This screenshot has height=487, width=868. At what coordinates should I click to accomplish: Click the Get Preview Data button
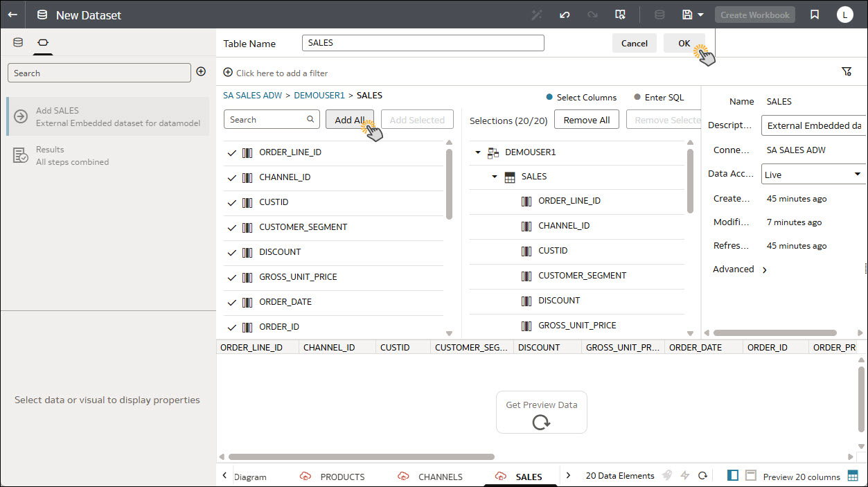[541, 412]
